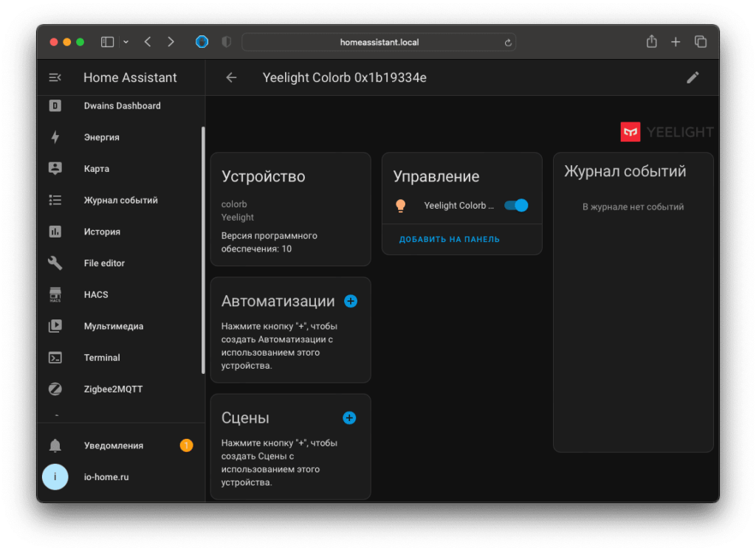Click the Home Assistant title

pyautogui.click(x=130, y=77)
